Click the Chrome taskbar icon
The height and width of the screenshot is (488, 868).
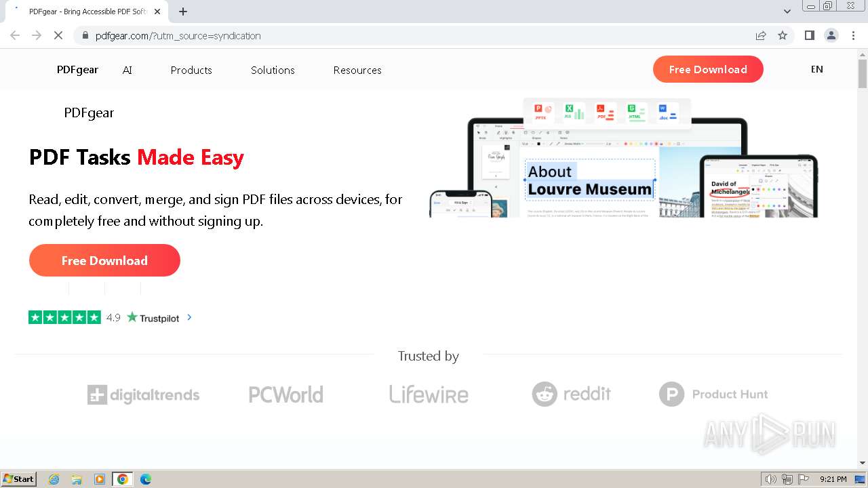[122, 479]
